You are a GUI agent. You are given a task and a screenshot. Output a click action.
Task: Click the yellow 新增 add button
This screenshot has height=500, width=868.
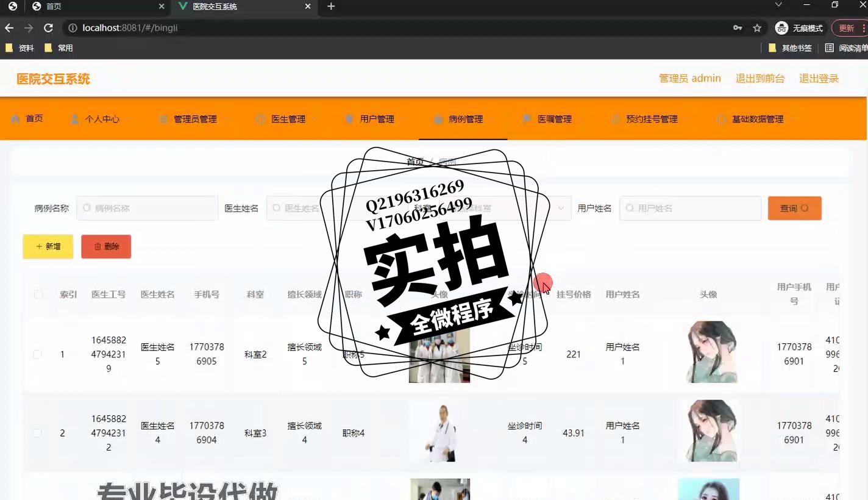(48, 246)
